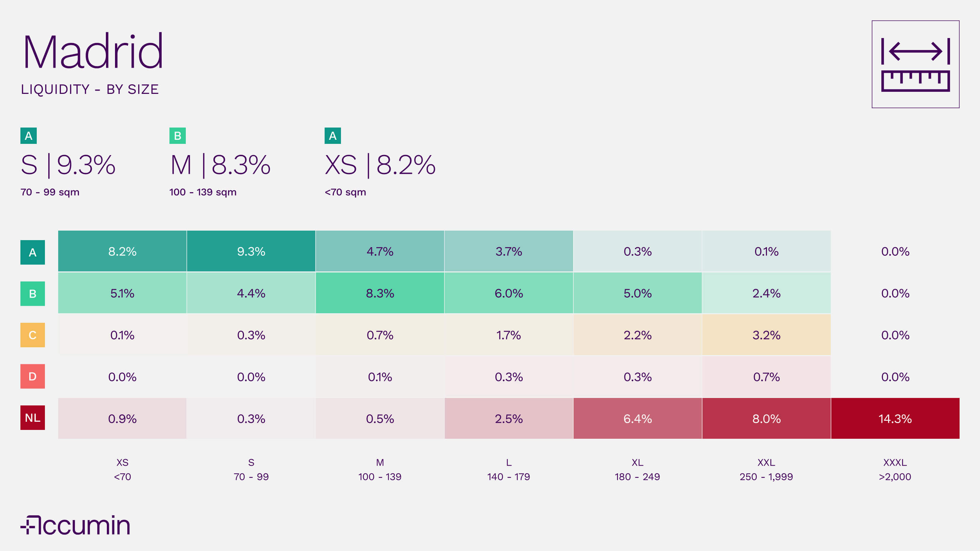Click the Madrid title
Screen dimensions: 980x551
[x=93, y=51]
